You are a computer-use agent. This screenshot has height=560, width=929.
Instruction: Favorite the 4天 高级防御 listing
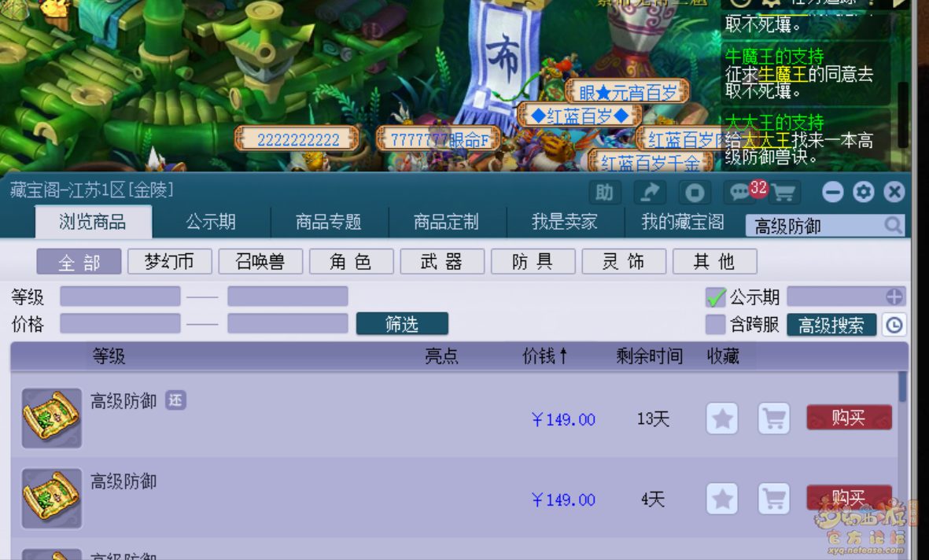pyautogui.click(x=722, y=499)
